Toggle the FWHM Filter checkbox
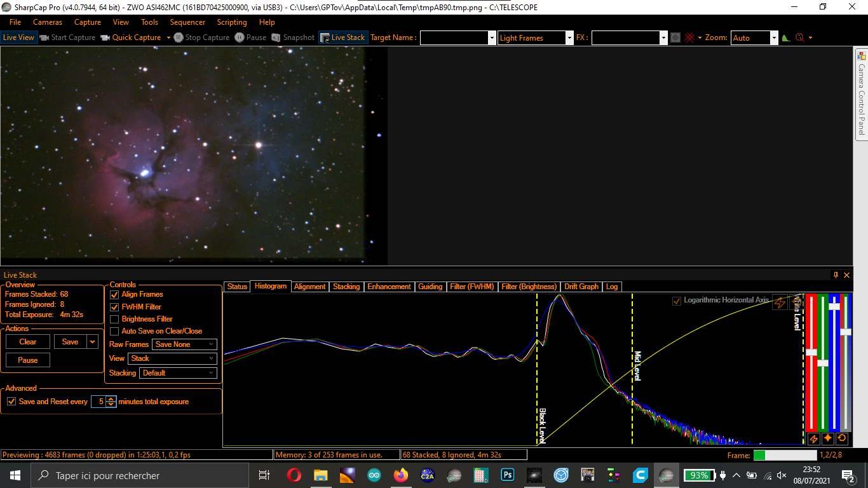 click(x=114, y=307)
